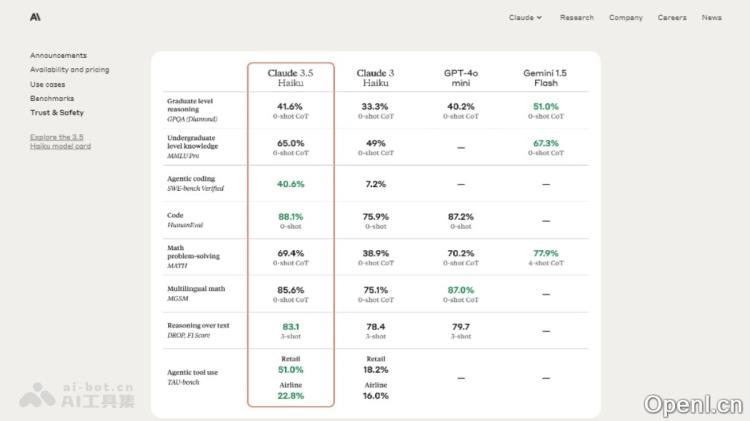
Task: Click the Claude 3.5 Haiku column header
Action: point(291,78)
